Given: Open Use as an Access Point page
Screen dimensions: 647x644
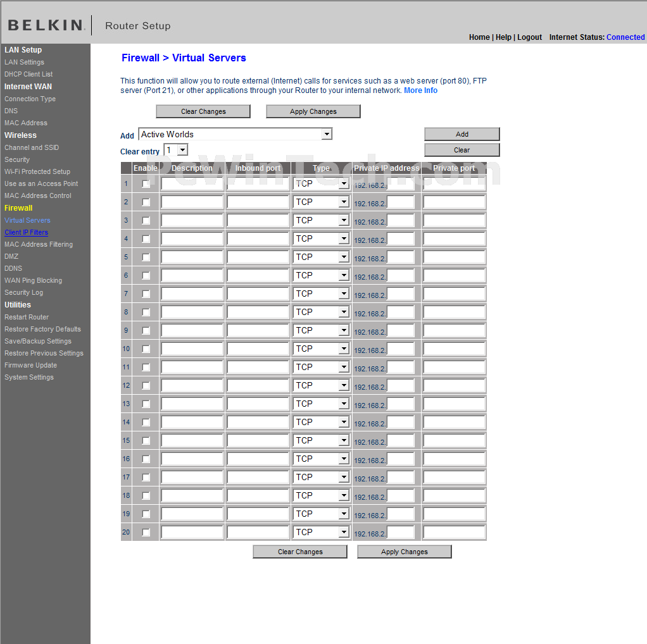Looking at the screenshot, I should point(41,183).
